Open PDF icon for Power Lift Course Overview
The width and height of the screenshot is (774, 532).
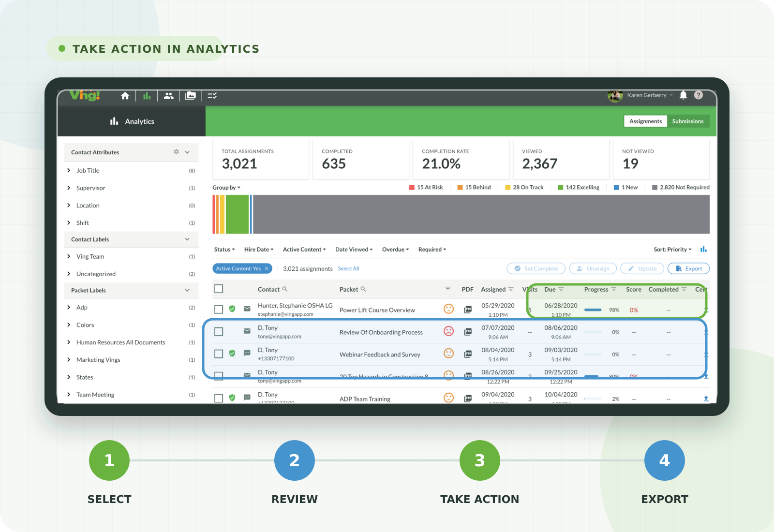coord(468,310)
